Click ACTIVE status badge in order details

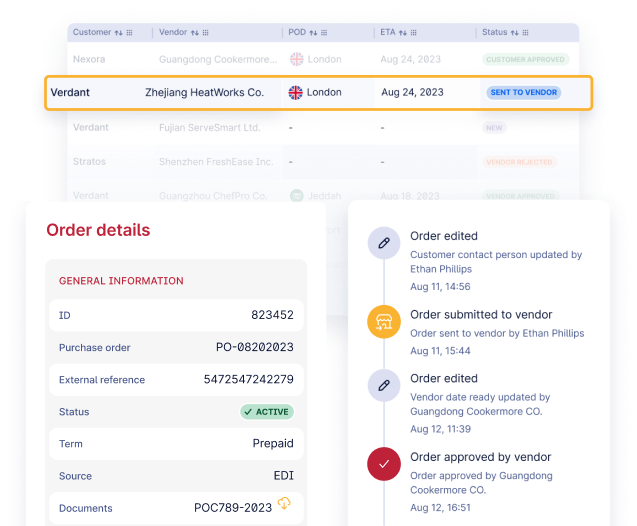[x=267, y=412]
